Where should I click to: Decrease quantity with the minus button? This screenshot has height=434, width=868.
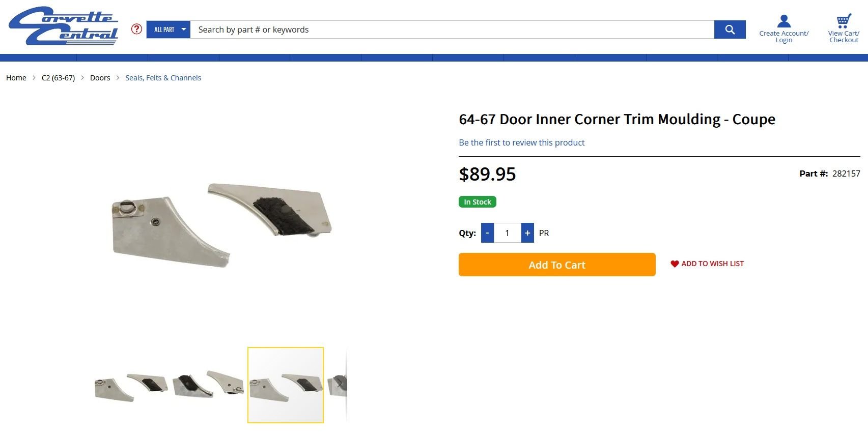tap(487, 233)
